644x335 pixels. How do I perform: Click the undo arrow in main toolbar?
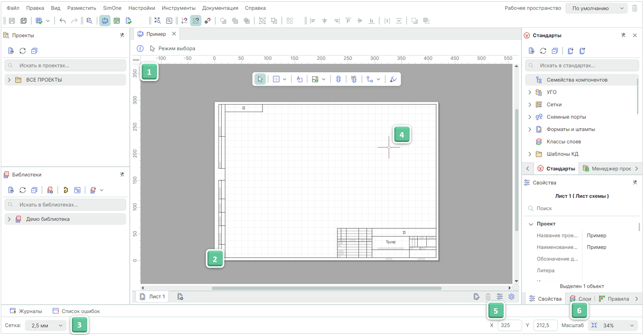(62, 21)
